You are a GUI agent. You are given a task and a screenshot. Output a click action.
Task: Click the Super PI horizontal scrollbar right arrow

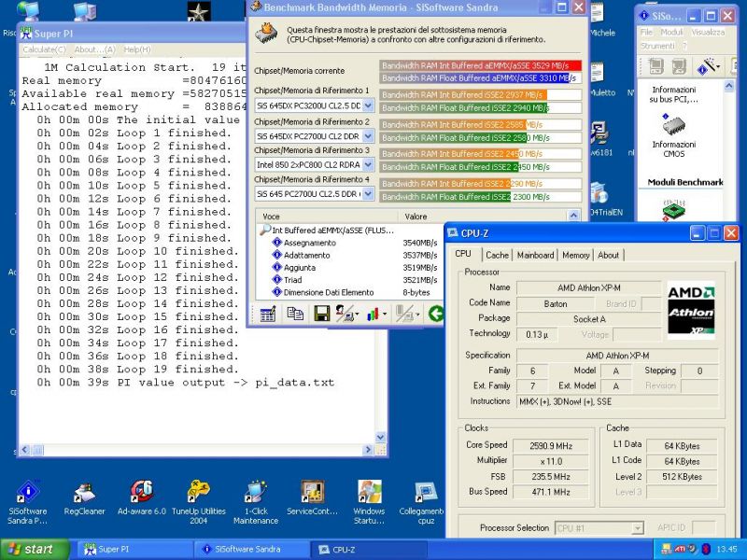point(367,450)
